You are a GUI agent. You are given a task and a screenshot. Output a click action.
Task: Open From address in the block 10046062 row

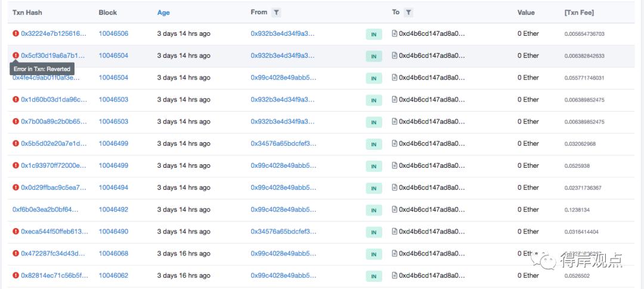coord(283,275)
